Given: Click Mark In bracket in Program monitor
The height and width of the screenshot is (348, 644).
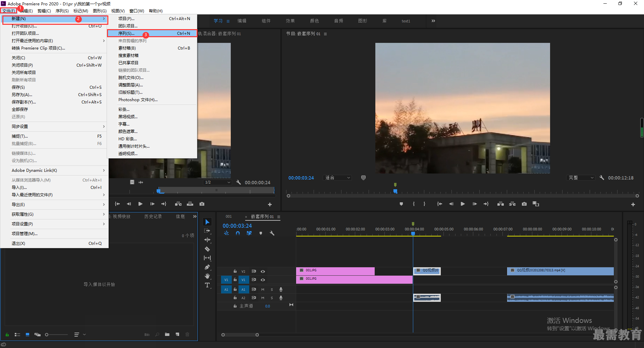Looking at the screenshot, I should pyautogui.click(x=414, y=204).
